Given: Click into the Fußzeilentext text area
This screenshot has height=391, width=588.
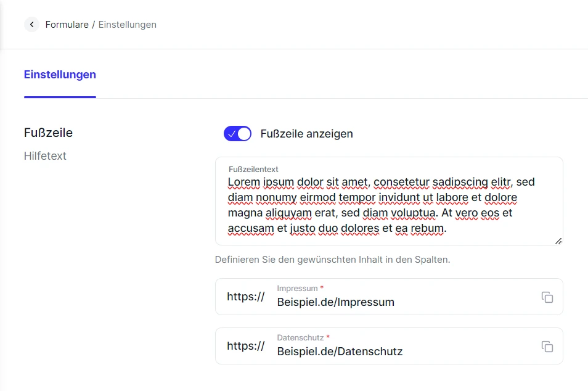Looking at the screenshot, I should click(390, 201).
